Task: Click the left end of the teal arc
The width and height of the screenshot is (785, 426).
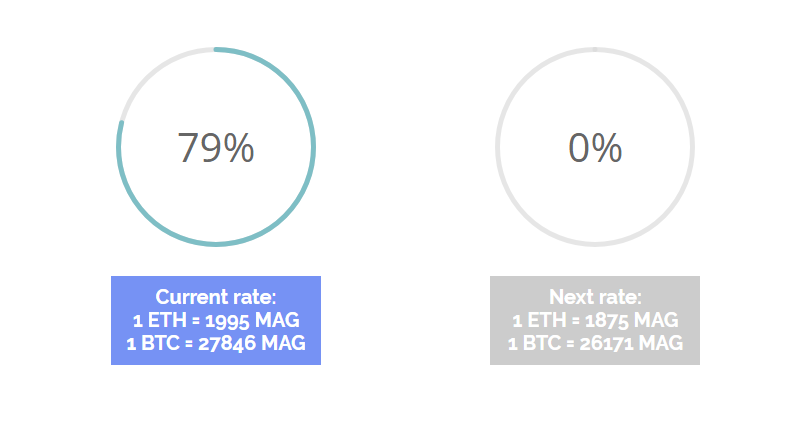Action: click(x=120, y=125)
